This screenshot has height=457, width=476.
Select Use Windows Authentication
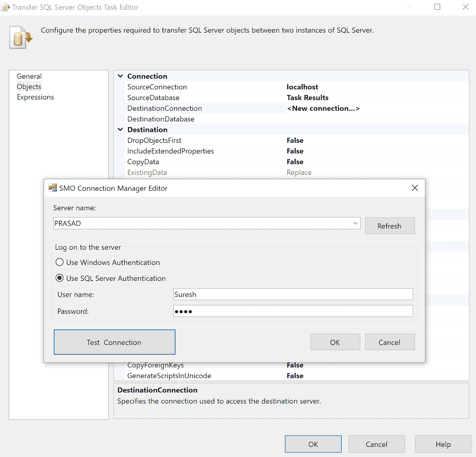click(59, 262)
